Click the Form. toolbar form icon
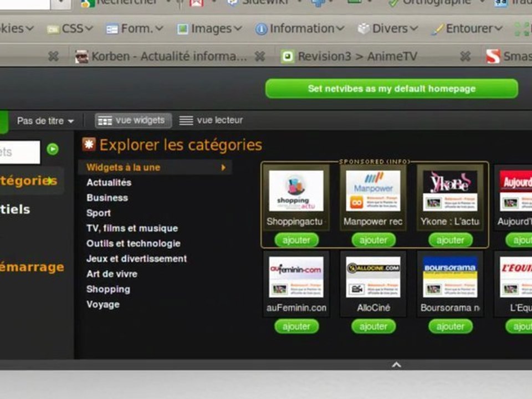This screenshot has width=532, height=399. point(112,29)
